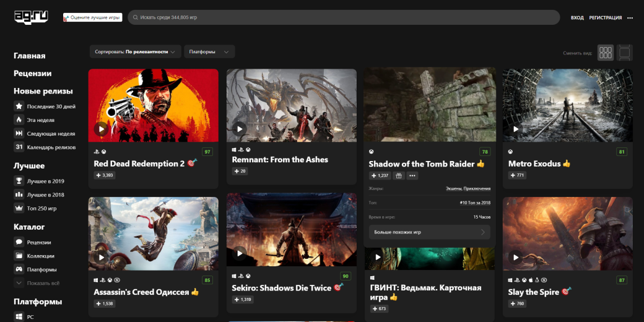Screen dimensions: 644x322
Task: Open Новые релизы section
Action: (x=43, y=91)
